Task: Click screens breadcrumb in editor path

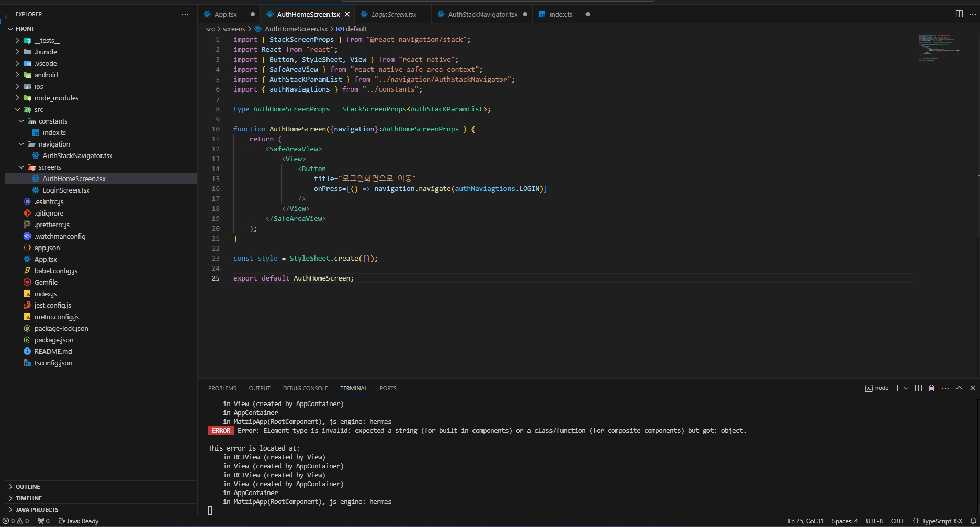Action: 234,29
